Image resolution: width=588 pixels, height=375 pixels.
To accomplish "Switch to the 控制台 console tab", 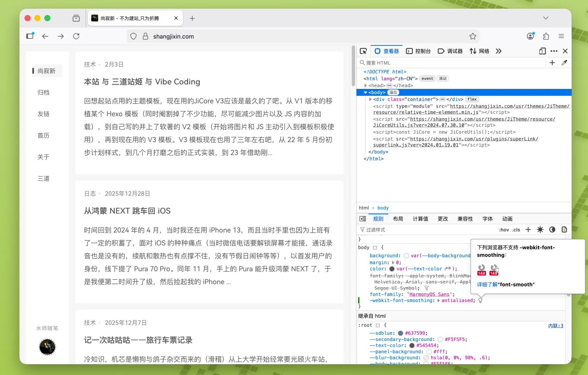I will click(x=418, y=51).
